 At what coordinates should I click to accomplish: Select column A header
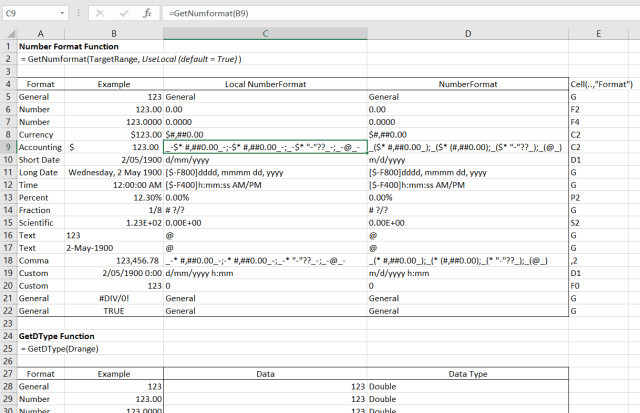click(40, 32)
